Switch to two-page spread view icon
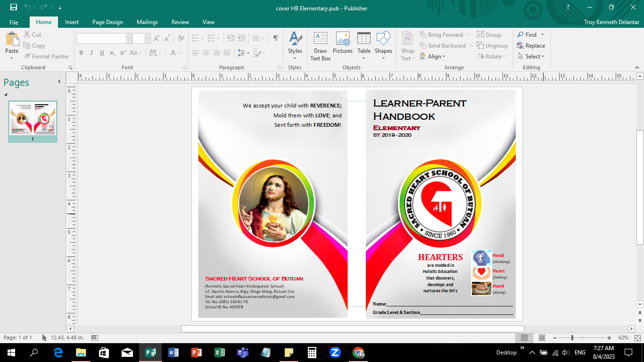The image size is (644, 362). pos(542,338)
